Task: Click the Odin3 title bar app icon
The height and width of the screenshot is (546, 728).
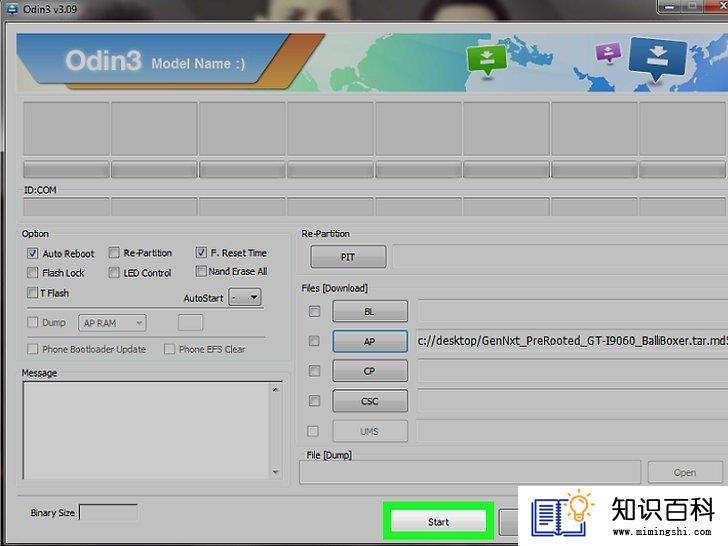Action: [x=11, y=8]
